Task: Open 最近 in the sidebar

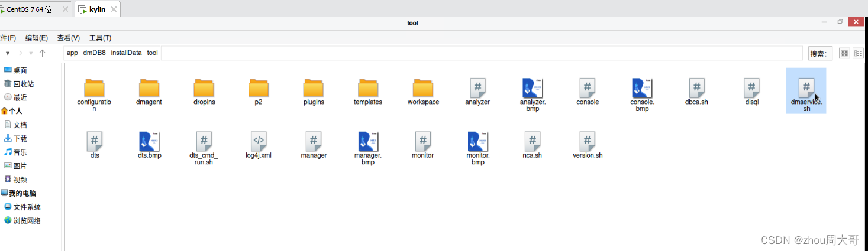Action: 16,97
